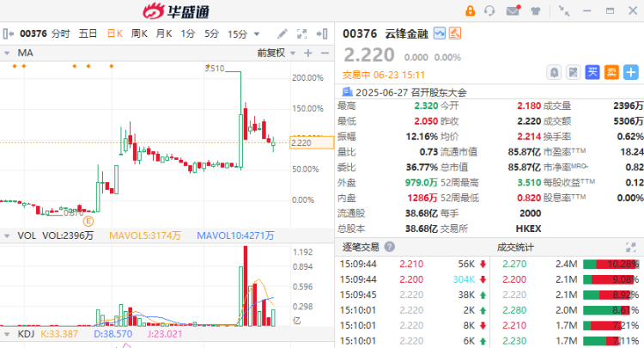Select the pencil drawing tool
Image resolution: width=644 pixels, height=348 pixels.
pyautogui.click(x=283, y=34)
